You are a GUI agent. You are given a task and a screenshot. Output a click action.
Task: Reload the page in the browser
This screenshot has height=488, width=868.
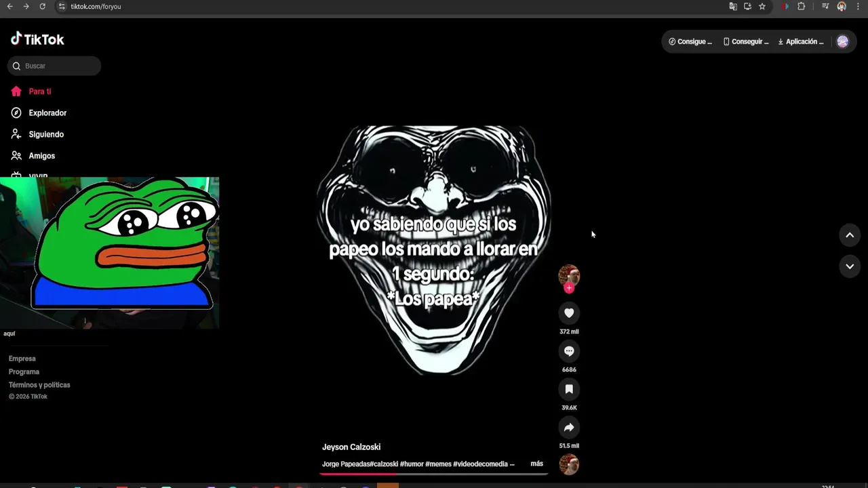click(42, 6)
